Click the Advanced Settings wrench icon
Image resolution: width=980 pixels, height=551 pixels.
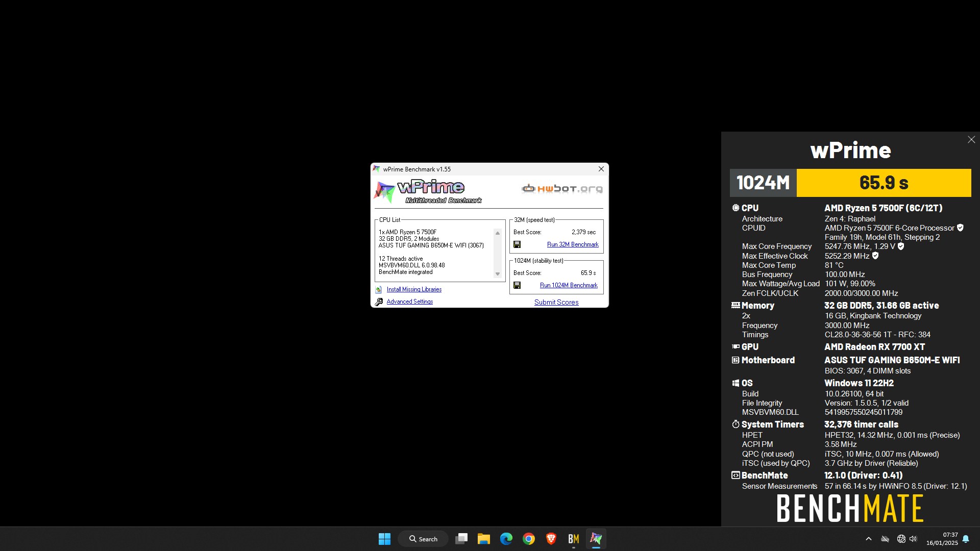pos(379,302)
